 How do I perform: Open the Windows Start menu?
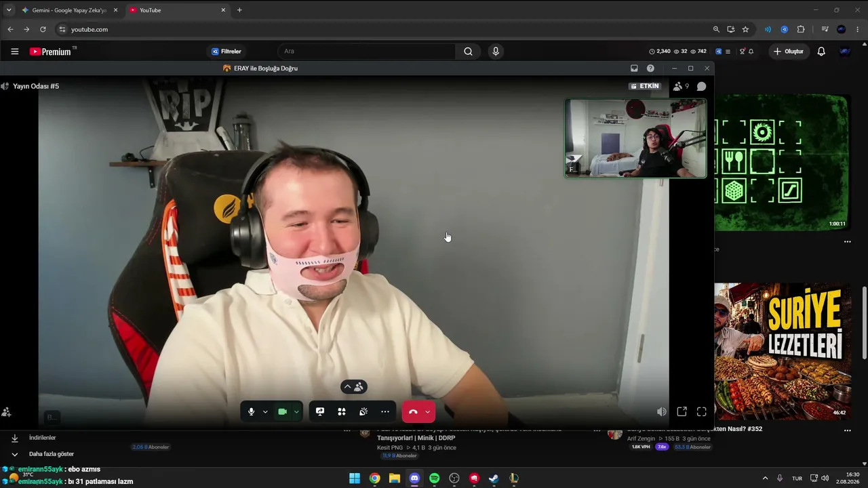[355, 479]
